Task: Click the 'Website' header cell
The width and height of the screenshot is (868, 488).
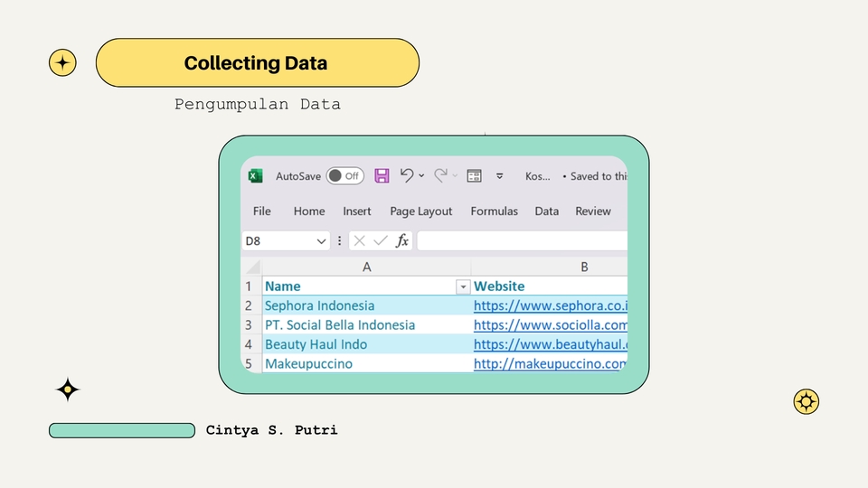Action: pyautogui.click(x=550, y=286)
